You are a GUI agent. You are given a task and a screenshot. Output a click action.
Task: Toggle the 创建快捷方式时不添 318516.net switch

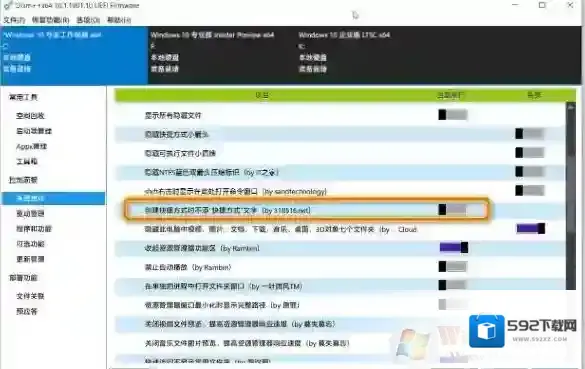click(453, 210)
